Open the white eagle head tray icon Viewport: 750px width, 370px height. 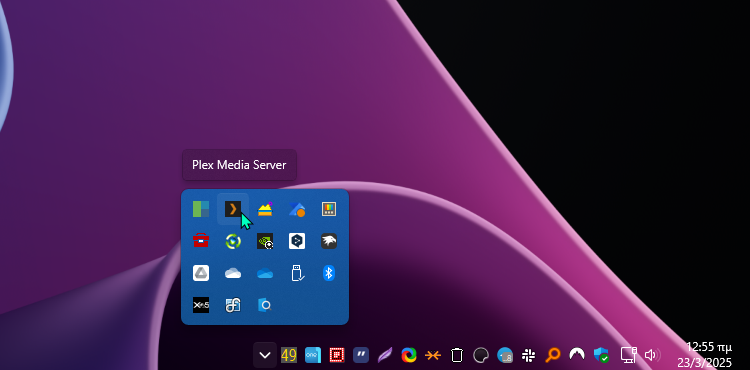(329, 241)
